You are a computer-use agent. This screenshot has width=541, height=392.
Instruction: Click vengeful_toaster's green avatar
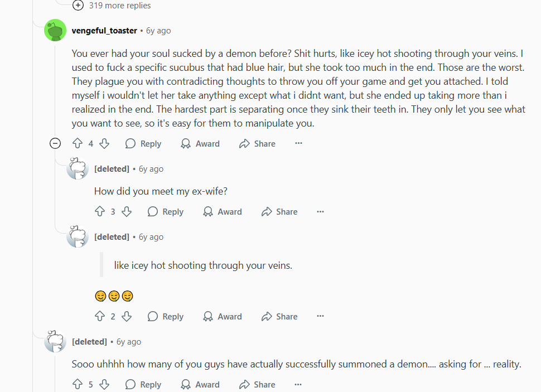(x=55, y=31)
